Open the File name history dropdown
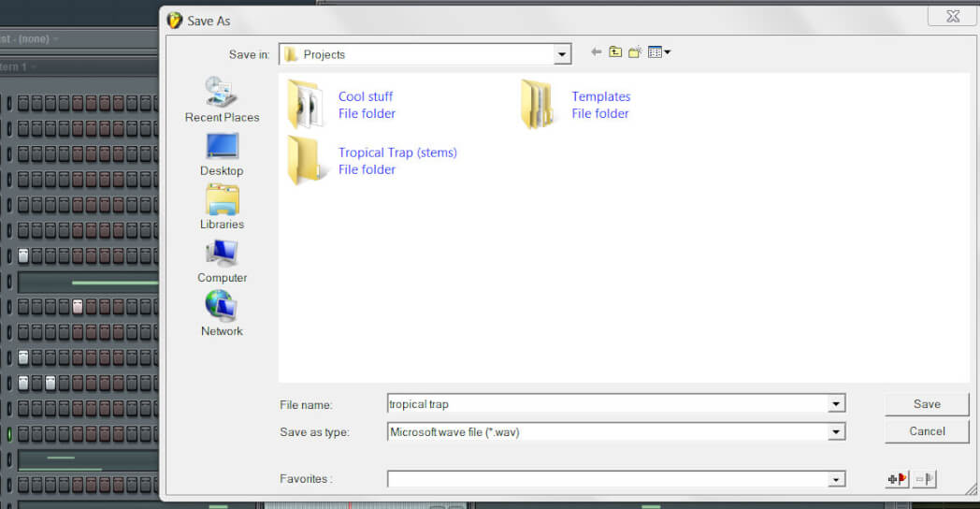 pos(836,404)
